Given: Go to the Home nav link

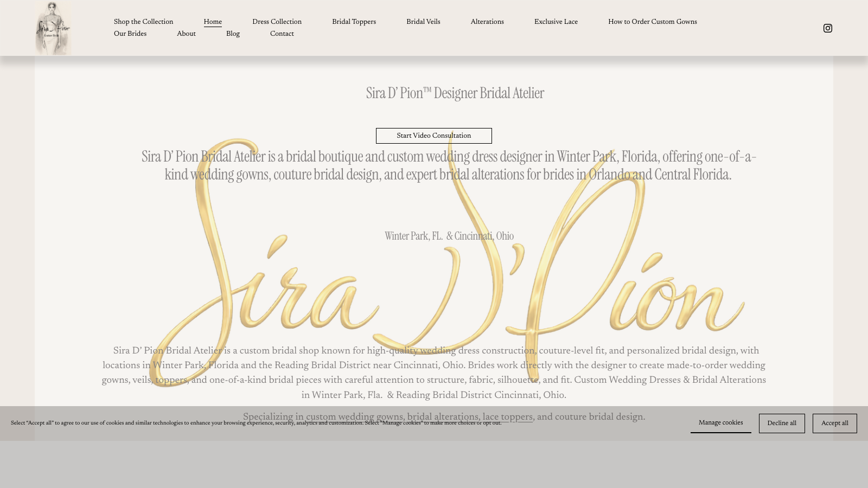Looking at the screenshot, I should coord(213,22).
